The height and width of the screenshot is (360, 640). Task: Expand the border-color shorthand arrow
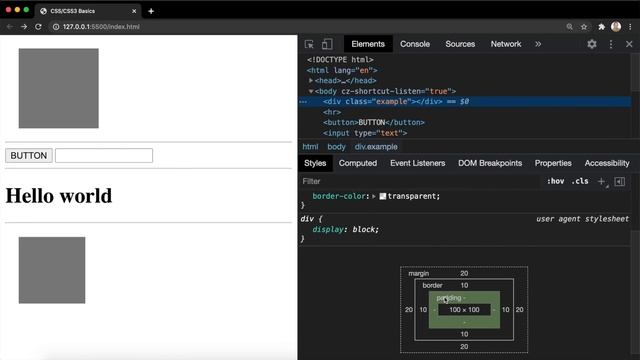pyautogui.click(x=374, y=196)
